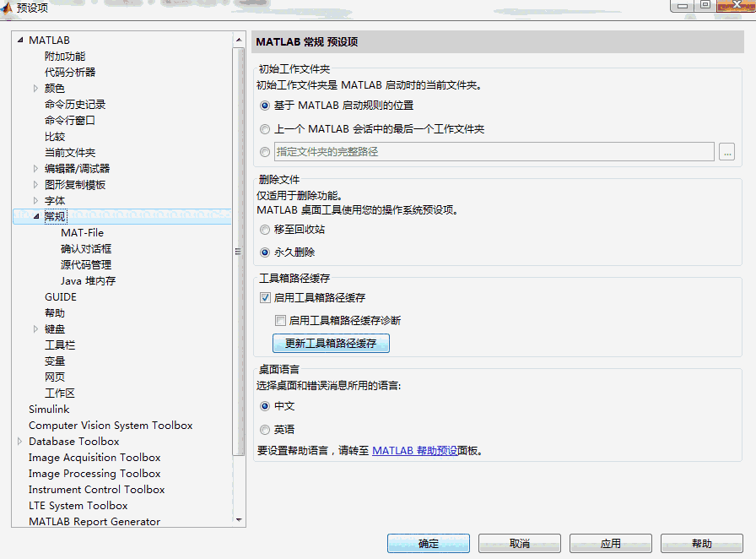Select 当前文件夹 in the tree
The height and width of the screenshot is (559, 756).
70,153
